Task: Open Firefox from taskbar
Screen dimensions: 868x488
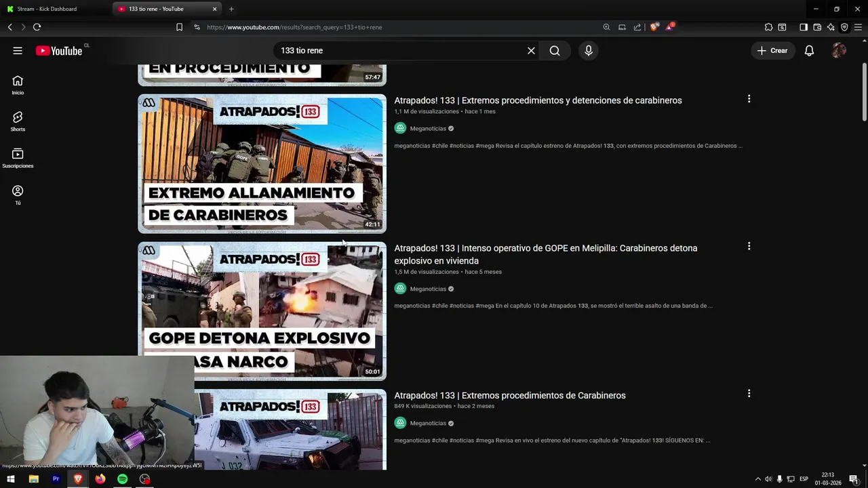Action: tap(100, 479)
